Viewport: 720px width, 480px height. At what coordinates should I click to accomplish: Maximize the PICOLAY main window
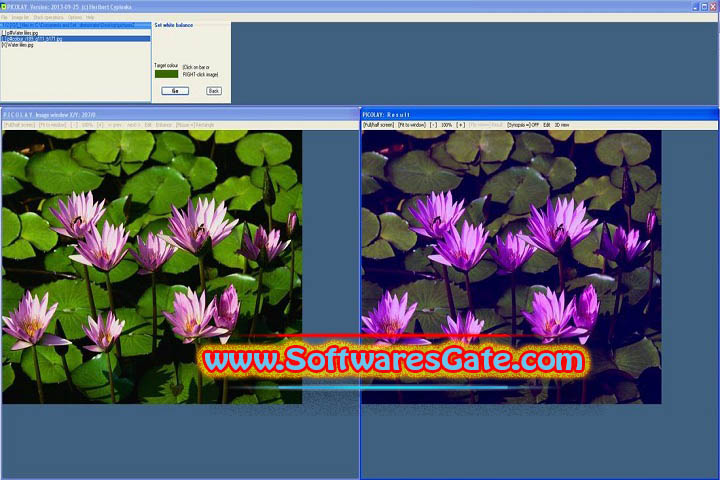[704, 7]
